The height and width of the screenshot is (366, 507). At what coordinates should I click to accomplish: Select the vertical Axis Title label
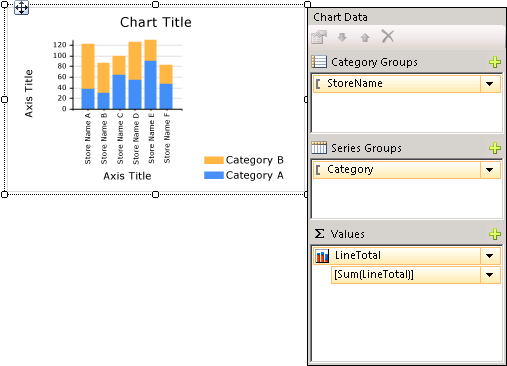29,93
